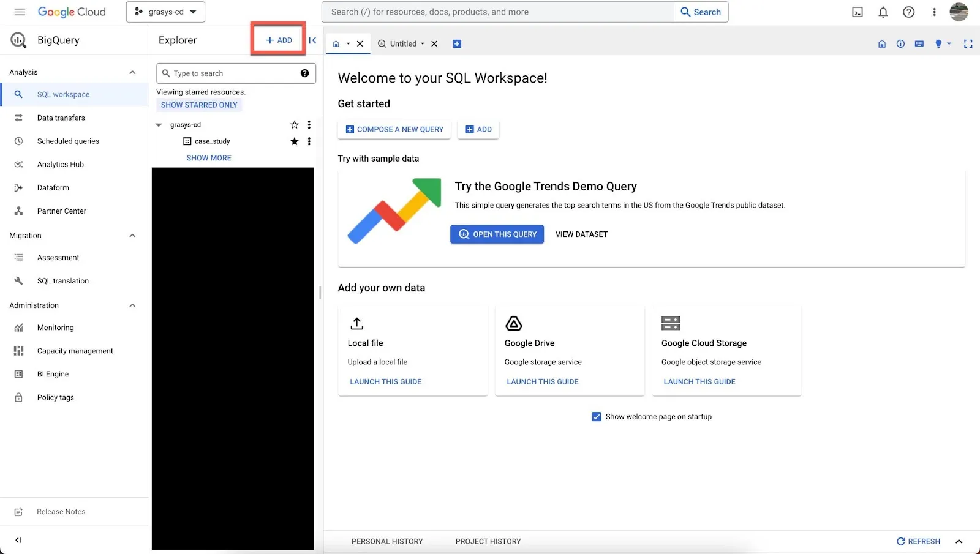The height and width of the screenshot is (554, 980).
Task: Expand the query history panel chevron
Action: click(x=959, y=541)
